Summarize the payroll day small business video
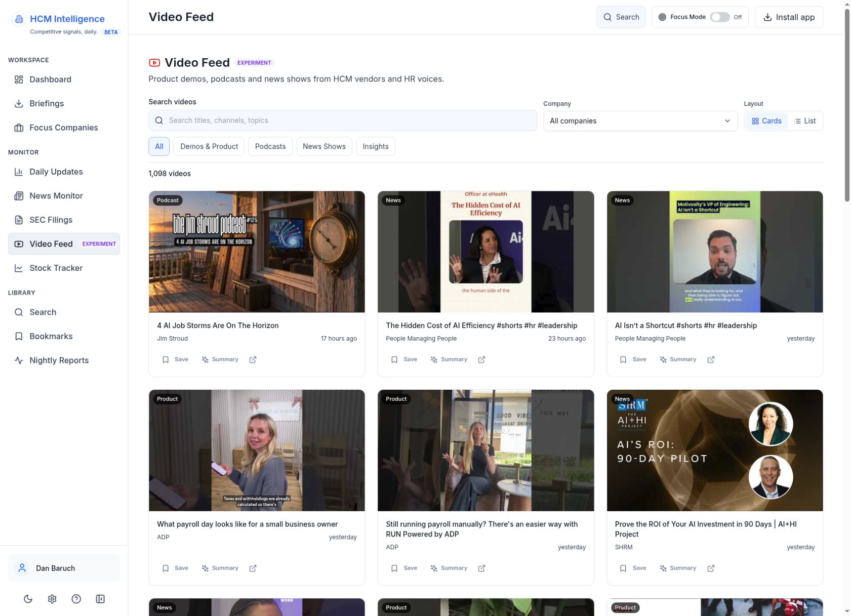The width and height of the screenshot is (851, 616). point(220,568)
